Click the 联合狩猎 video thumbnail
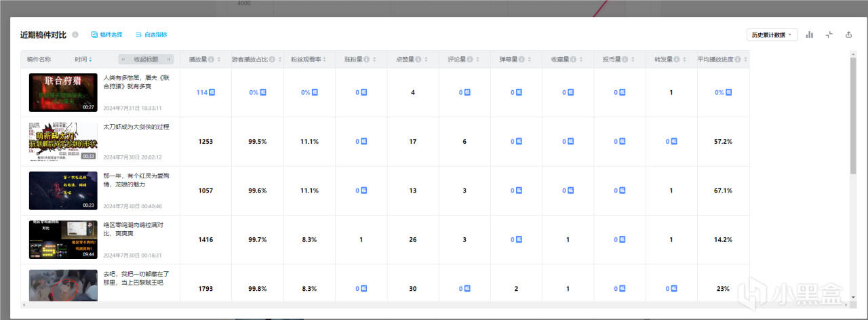Image resolution: width=868 pixels, height=320 pixels. pos(63,92)
